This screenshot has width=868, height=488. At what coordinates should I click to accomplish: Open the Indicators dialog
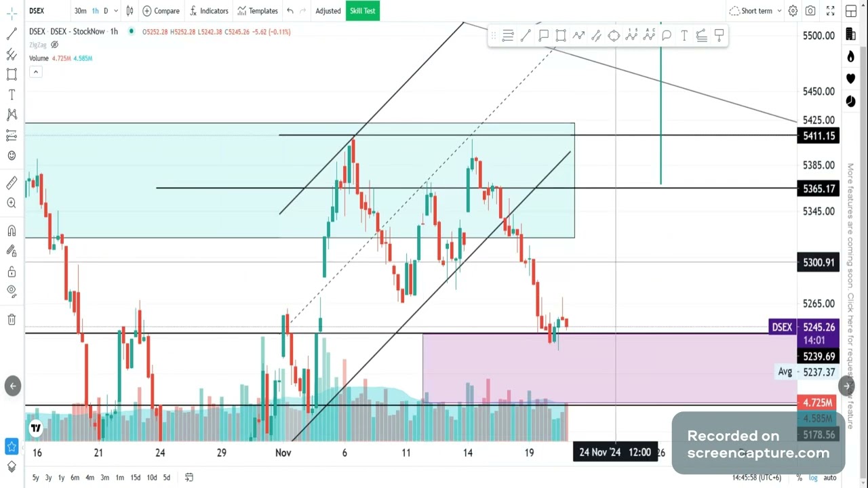click(x=208, y=11)
